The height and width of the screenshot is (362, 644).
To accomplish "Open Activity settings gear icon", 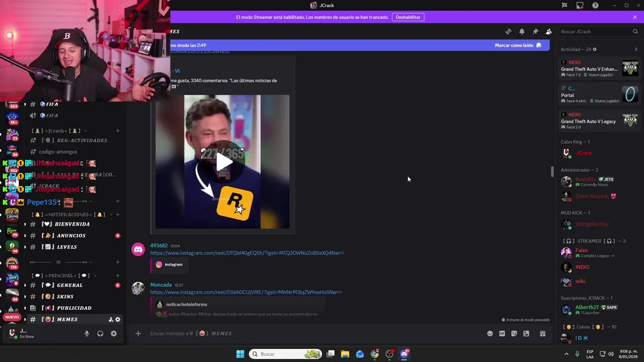I will coord(595,49).
